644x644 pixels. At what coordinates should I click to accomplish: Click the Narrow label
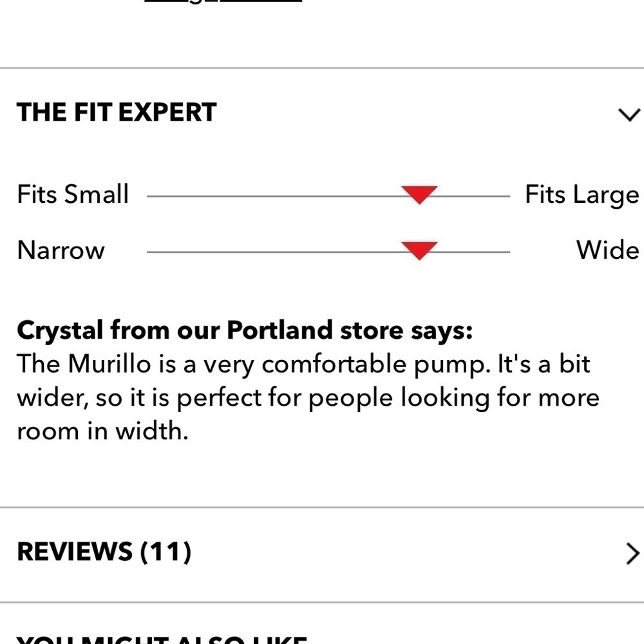[x=61, y=250]
